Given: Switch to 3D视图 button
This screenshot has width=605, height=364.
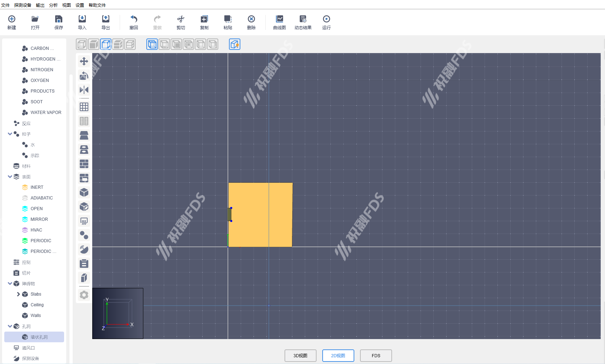Looking at the screenshot, I should point(300,355).
